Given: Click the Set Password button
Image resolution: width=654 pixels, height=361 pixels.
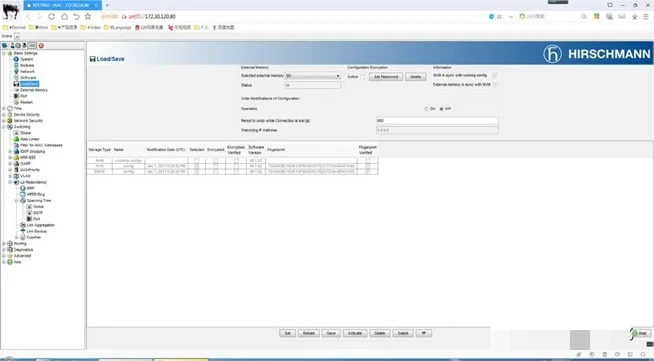Looking at the screenshot, I should (x=385, y=77).
